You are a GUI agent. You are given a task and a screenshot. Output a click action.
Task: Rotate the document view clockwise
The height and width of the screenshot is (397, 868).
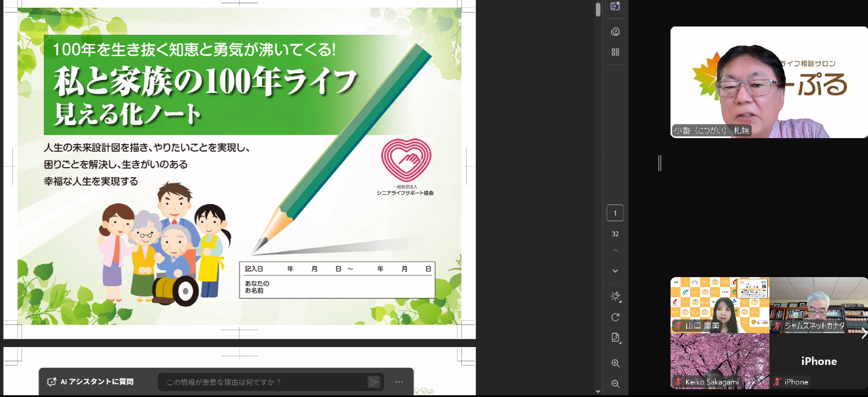coord(615,318)
